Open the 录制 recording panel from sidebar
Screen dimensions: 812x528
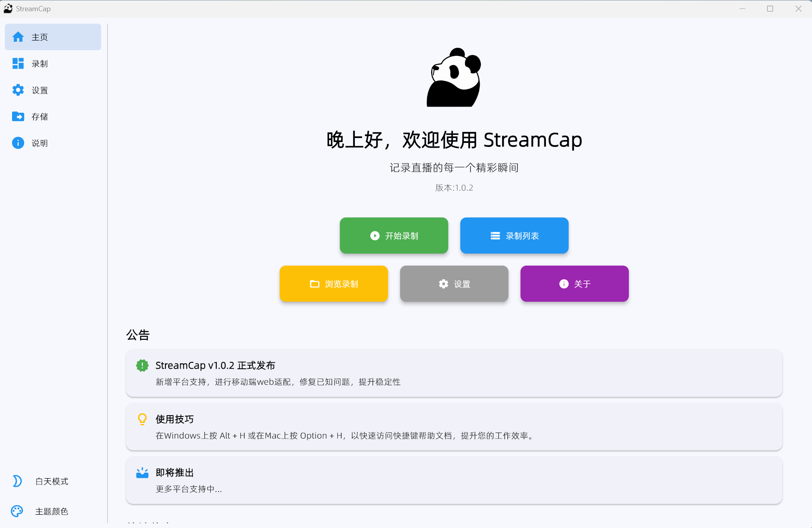pos(18,63)
